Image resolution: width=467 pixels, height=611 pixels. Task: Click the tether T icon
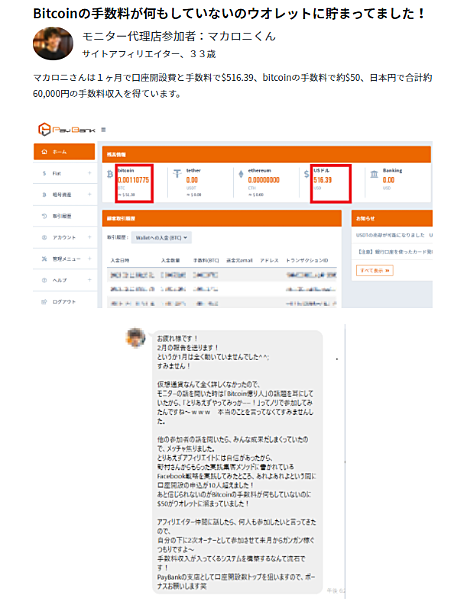[177, 173]
